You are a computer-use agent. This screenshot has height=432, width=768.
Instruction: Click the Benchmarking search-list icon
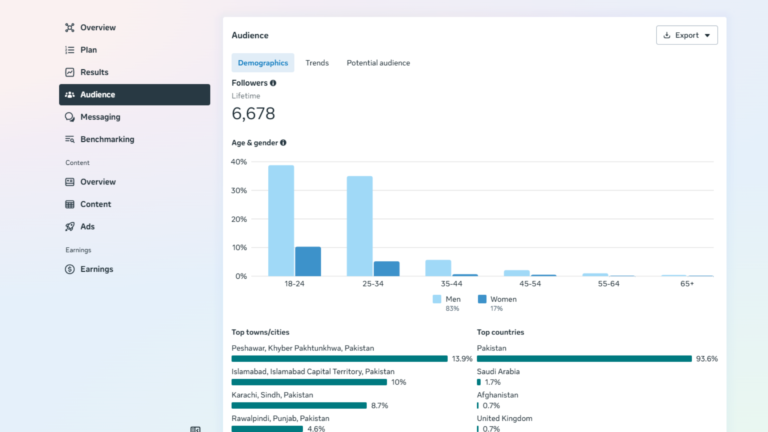pyautogui.click(x=70, y=139)
